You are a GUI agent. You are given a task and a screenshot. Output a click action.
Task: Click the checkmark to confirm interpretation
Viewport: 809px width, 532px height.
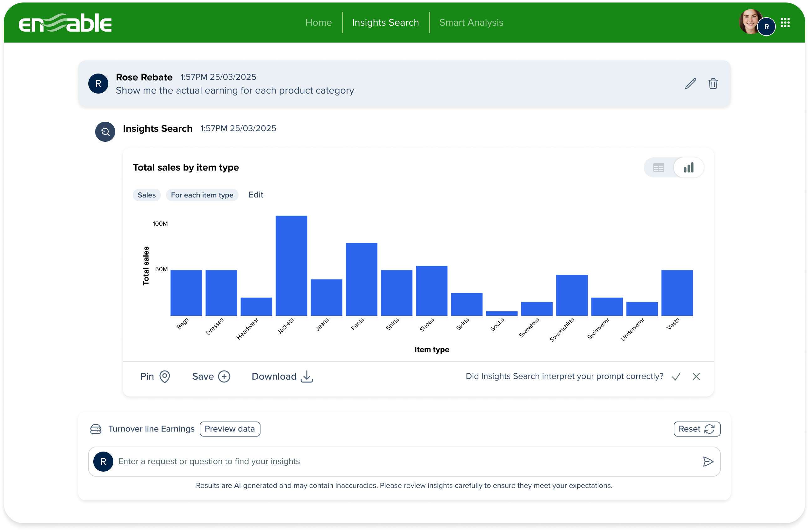click(x=676, y=376)
